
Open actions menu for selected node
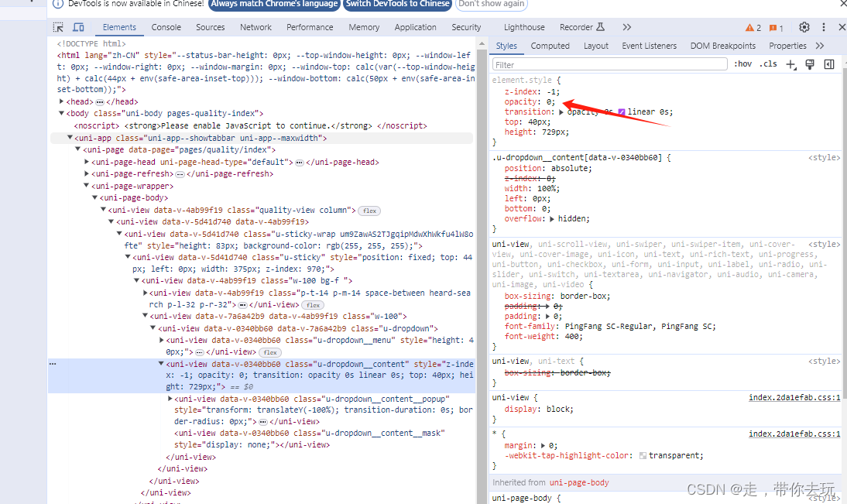pyautogui.click(x=53, y=364)
